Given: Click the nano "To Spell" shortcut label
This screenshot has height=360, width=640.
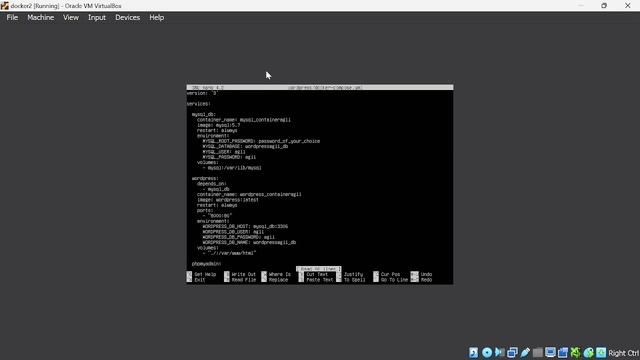Looking at the screenshot, I should tap(355, 280).
